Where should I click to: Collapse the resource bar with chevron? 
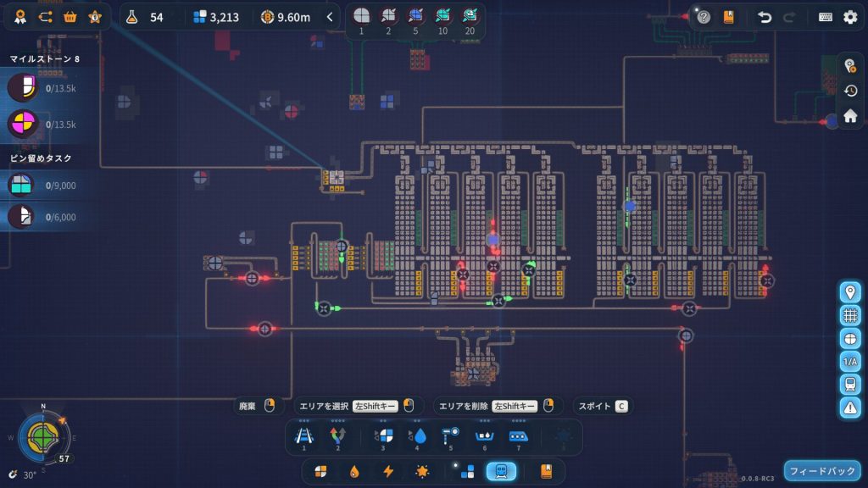(x=330, y=17)
